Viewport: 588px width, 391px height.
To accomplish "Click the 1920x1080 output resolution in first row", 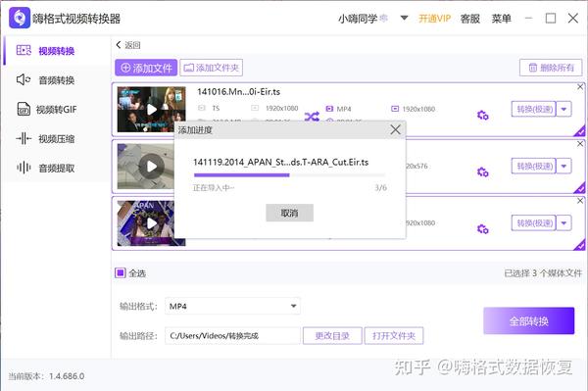I will 418,109.
